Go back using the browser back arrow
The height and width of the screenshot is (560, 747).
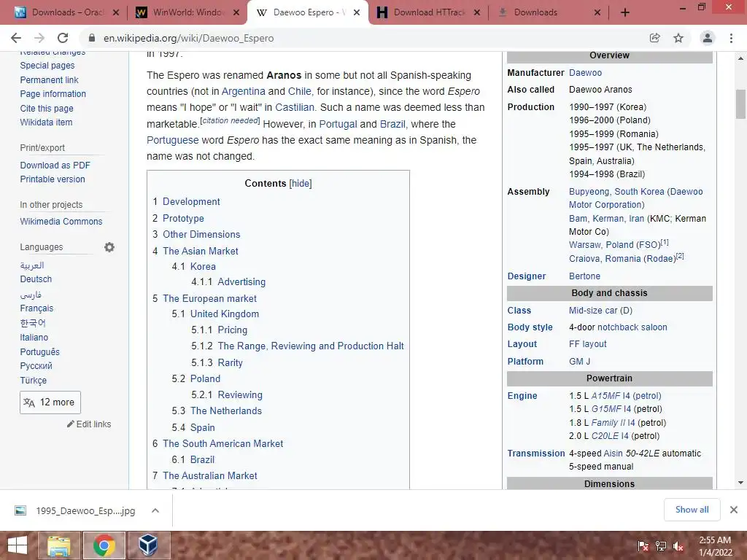point(16,38)
